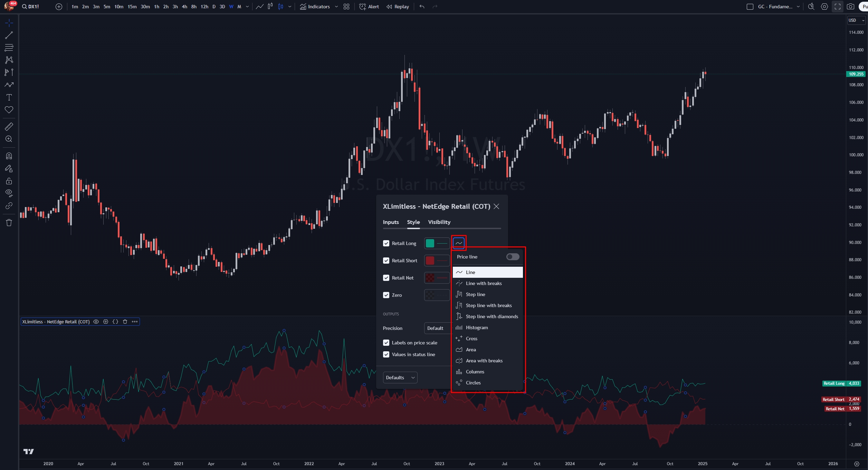This screenshot has width=868, height=470.
Task: Hide indicator using the eye icon
Action: tap(96, 322)
